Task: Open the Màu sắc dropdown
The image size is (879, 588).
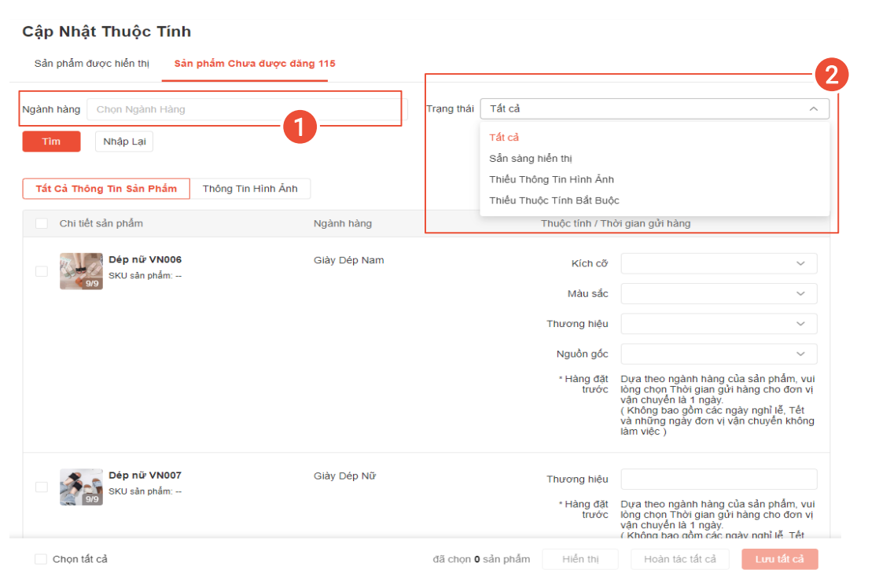Action: pos(718,294)
